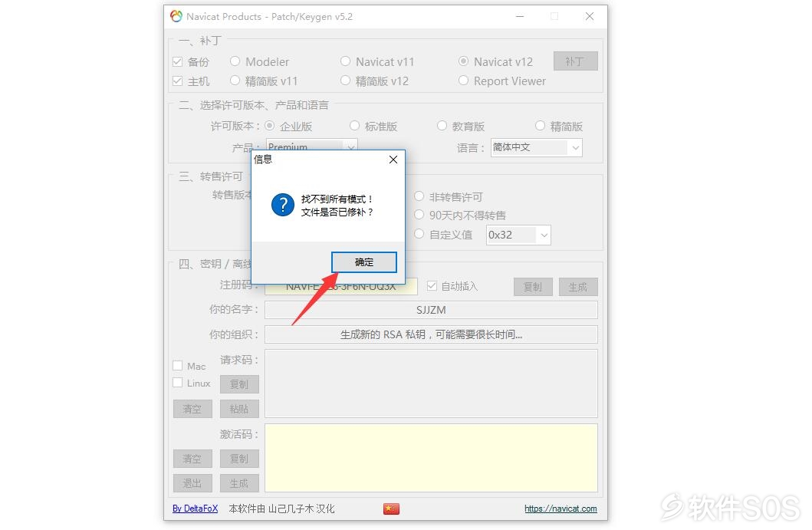Click 复制 next to the 注册码 serial field

pyautogui.click(x=533, y=287)
